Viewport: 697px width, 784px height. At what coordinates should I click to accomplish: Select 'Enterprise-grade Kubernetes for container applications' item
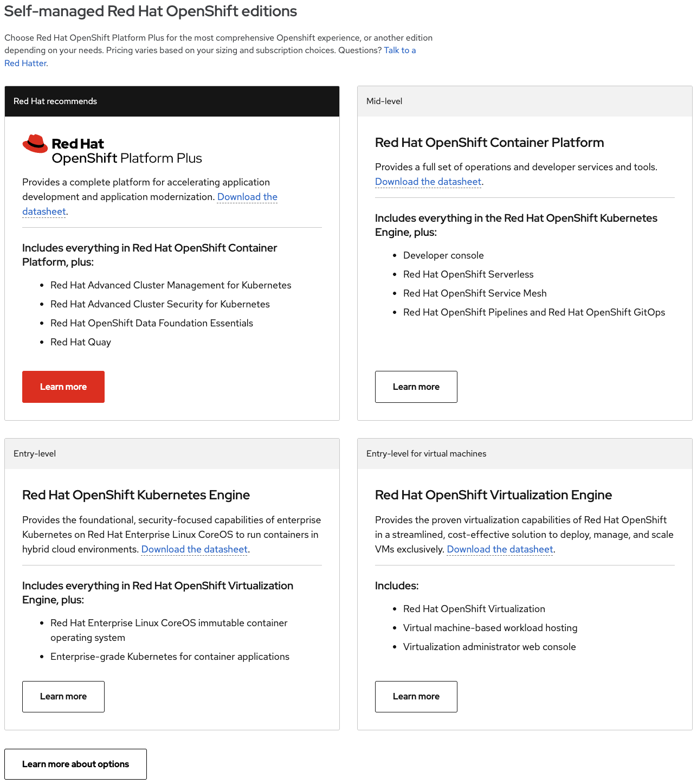pos(170,657)
